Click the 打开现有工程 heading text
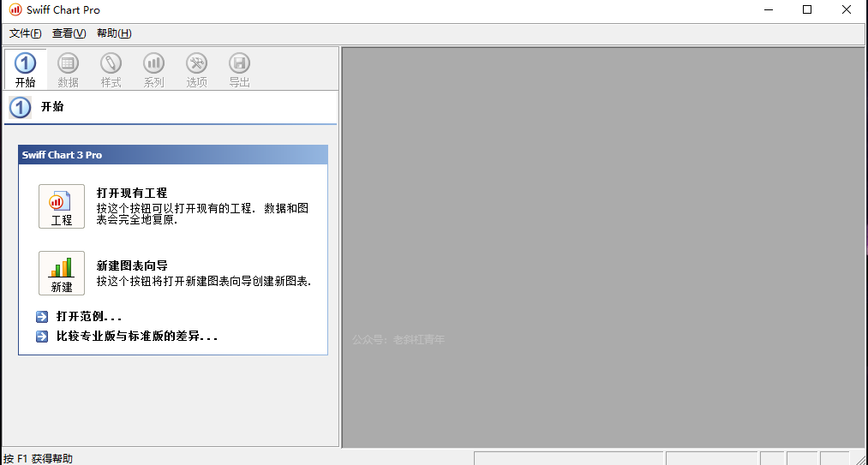 (132, 193)
